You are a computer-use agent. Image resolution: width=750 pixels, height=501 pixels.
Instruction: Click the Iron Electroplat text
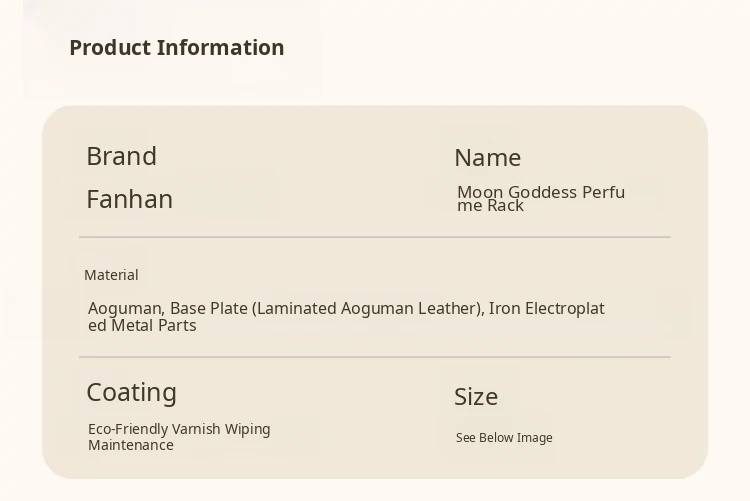tap(547, 309)
